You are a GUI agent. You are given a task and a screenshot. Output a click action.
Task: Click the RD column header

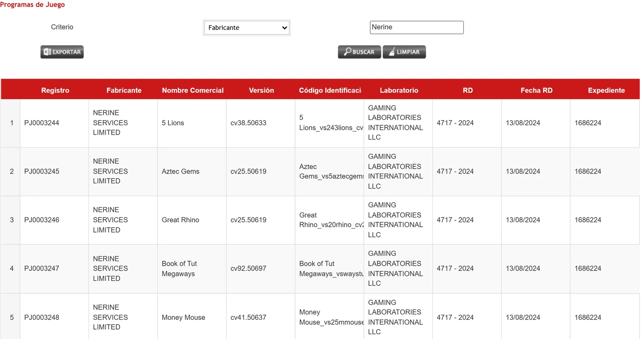(468, 90)
